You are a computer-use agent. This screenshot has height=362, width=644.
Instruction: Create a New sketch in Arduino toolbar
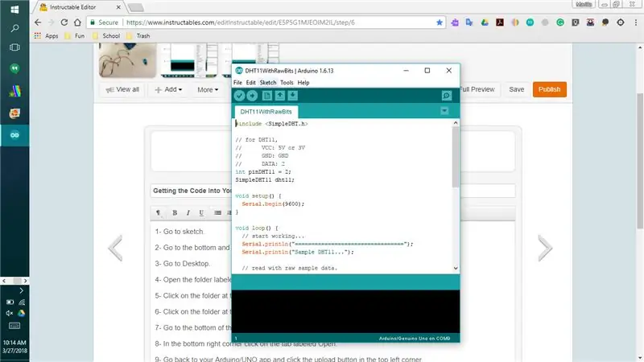click(x=267, y=96)
